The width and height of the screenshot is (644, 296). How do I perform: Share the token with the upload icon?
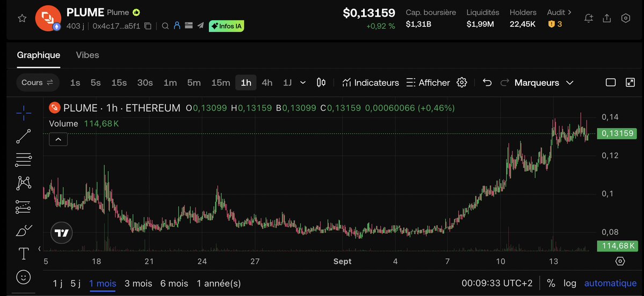tap(606, 18)
